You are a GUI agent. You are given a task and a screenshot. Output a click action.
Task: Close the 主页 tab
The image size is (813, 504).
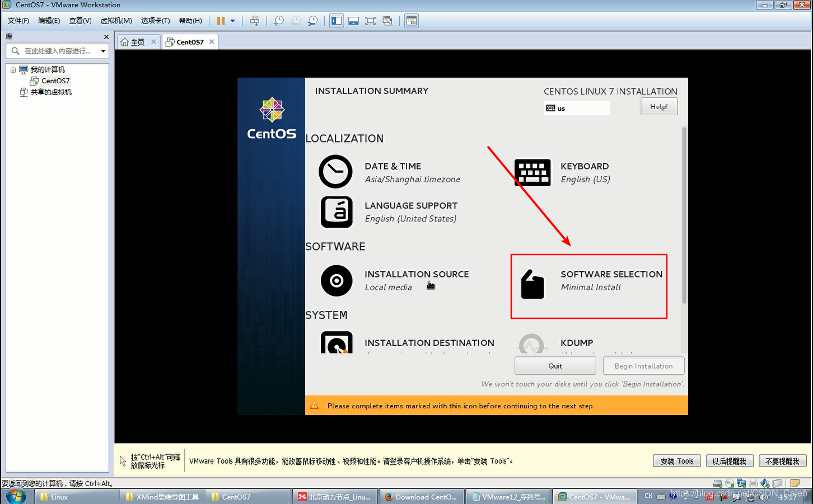point(153,41)
